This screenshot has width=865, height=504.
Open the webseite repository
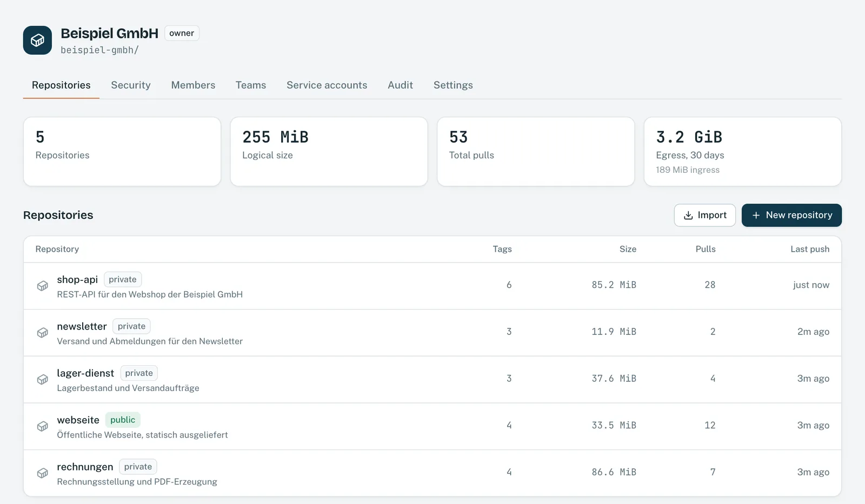(78, 420)
